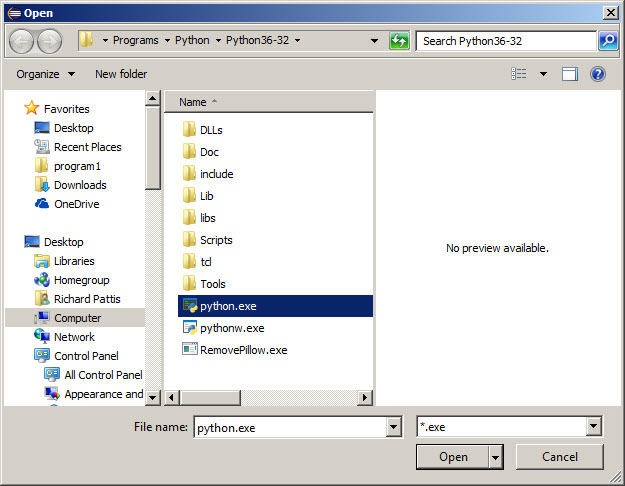Viewport: 625px width, 486px height.
Task: Open the dropdown arrow beside Open button
Action: (496, 457)
